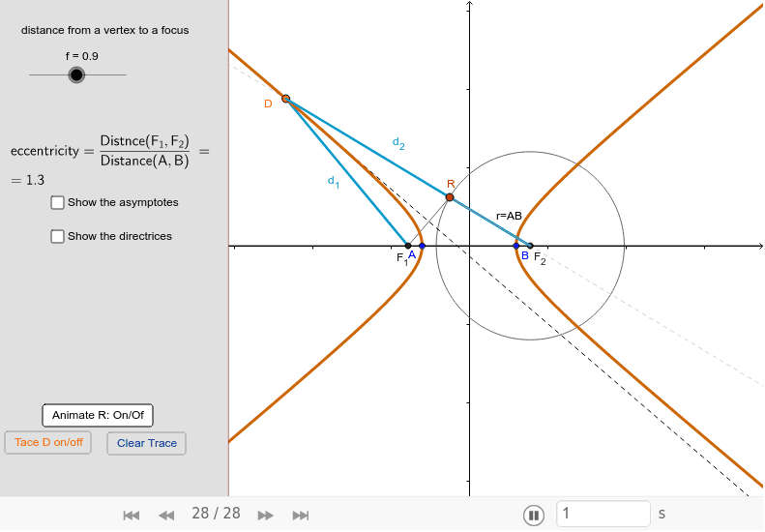This screenshot has height=532, width=765.
Task: Click the = 1.3 eccentricity value
Action: [28, 180]
